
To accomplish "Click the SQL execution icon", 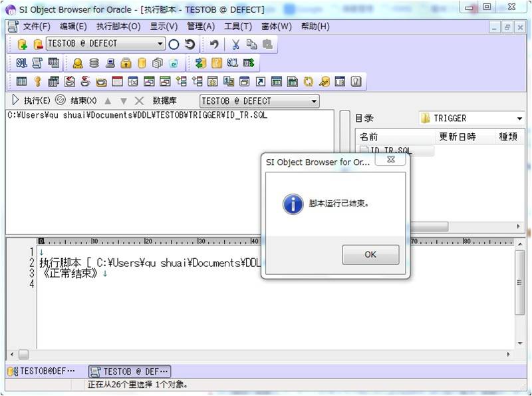I will 22,63.
